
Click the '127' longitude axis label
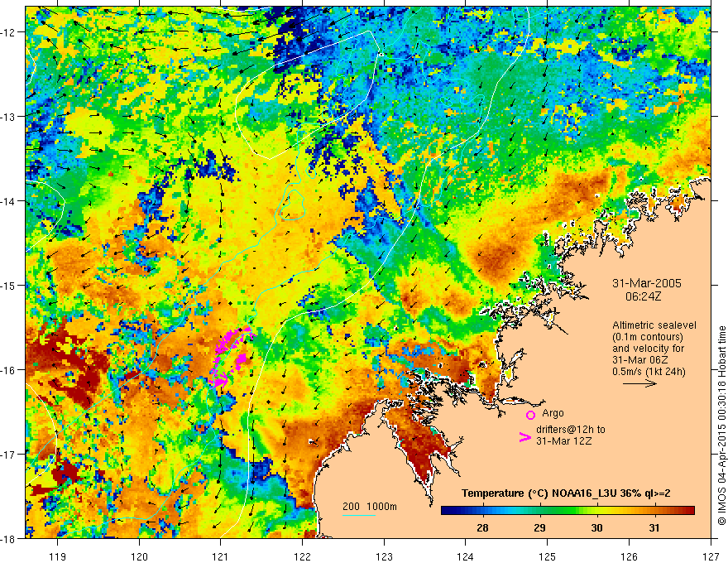pos(711,556)
